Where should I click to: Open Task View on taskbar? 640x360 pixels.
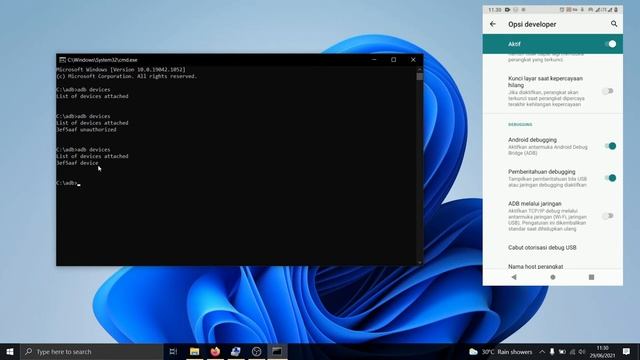click(x=173, y=351)
